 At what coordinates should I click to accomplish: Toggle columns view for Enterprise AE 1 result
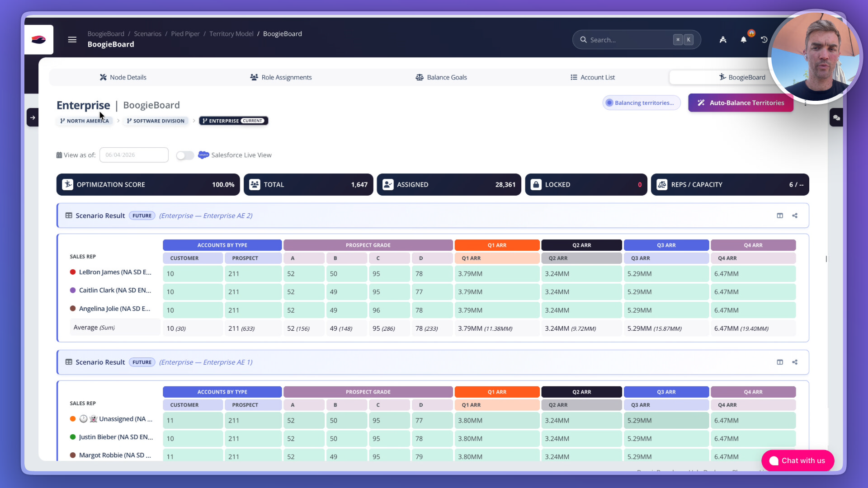(780, 362)
